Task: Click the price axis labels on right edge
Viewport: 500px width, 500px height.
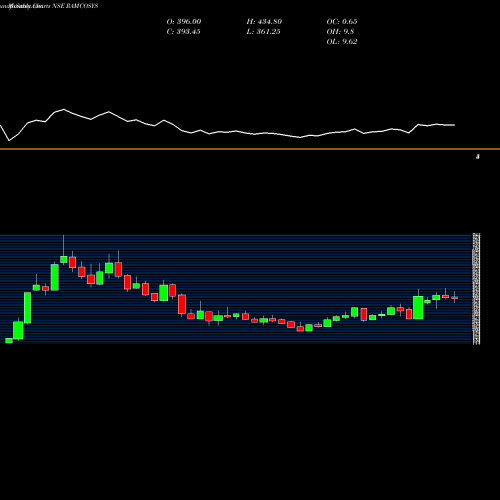Action: tap(477, 289)
